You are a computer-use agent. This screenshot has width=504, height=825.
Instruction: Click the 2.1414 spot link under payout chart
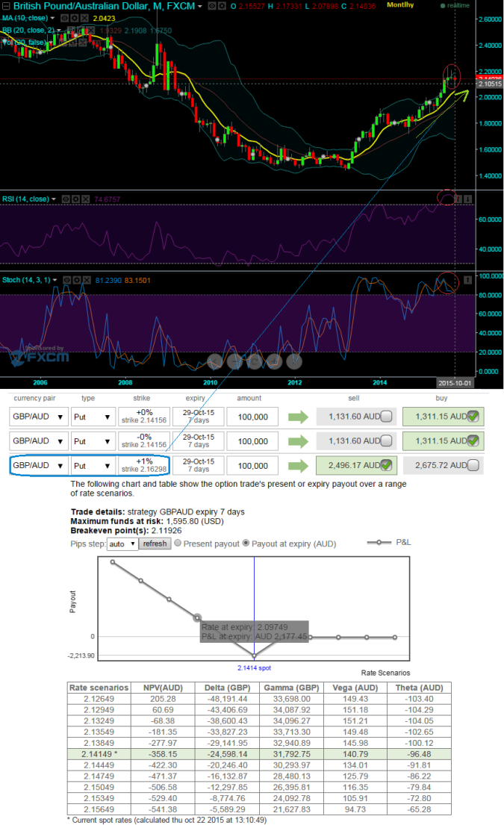(x=254, y=667)
